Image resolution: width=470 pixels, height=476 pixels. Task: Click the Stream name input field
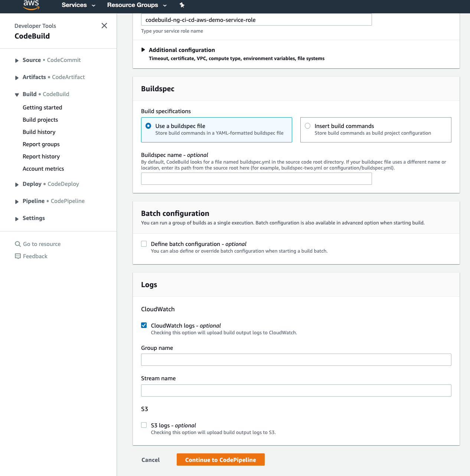tap(296, 390)
